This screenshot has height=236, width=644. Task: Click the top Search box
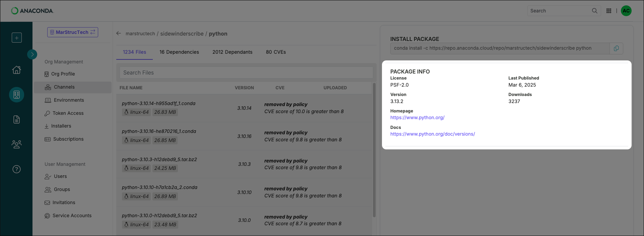tap(564, 11)
